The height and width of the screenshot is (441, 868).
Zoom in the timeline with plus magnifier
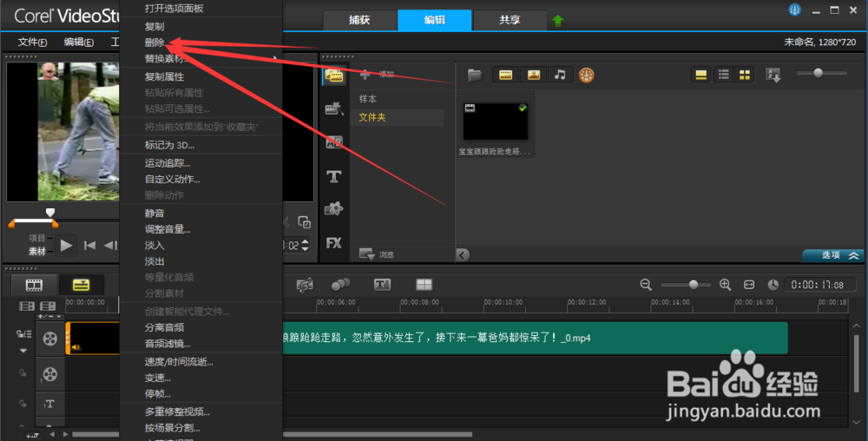[x=725, y=285]
